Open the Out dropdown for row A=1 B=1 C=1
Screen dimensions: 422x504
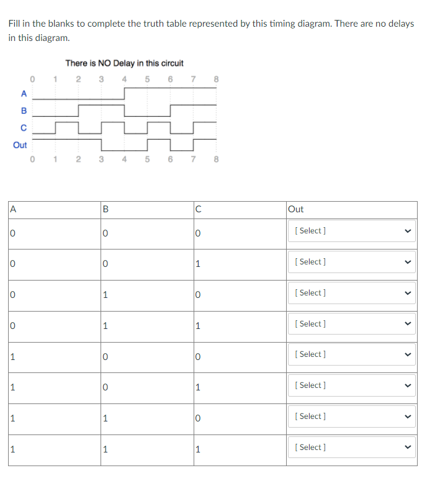click(x=351, y=447)
